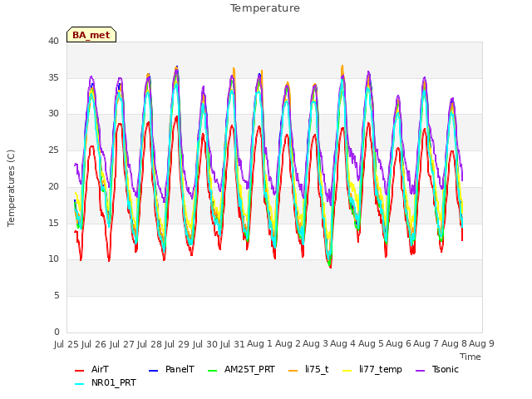Viewport: 532px width, 399px height.
Task: Toggle AirT series via legend label
Action: coord(100,369)
